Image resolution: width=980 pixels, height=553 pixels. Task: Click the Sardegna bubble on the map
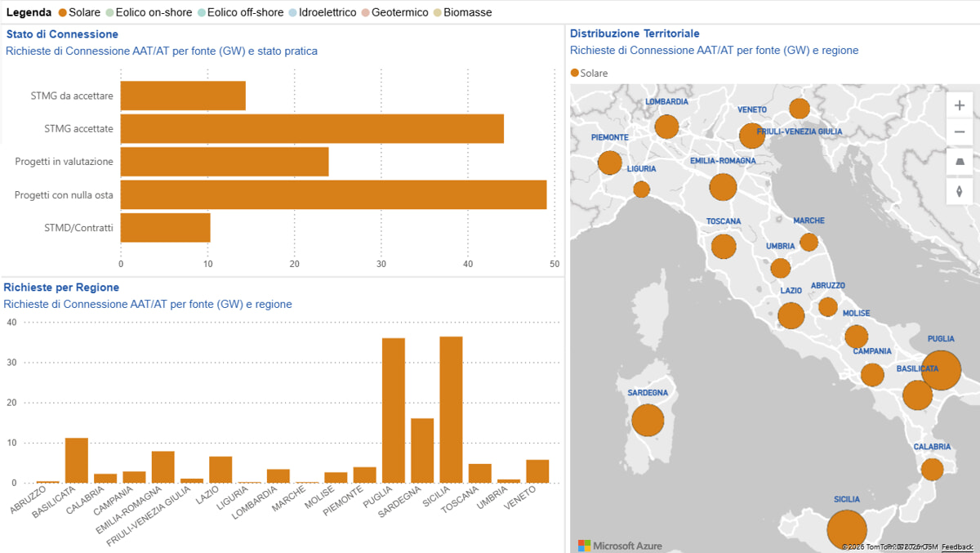(x=648, y=421)
